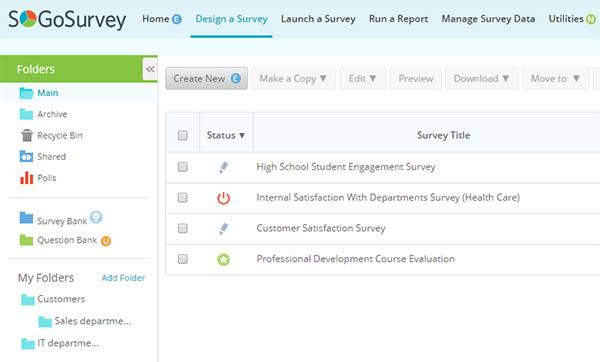Check Internal Satisfaction With Departments checkbox
The image size is (600, 362).
coord(183,197)
